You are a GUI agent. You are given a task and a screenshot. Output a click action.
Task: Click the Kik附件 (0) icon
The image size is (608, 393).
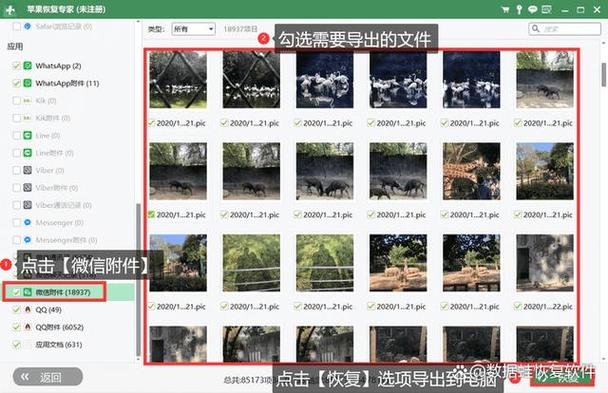(27, 118)
